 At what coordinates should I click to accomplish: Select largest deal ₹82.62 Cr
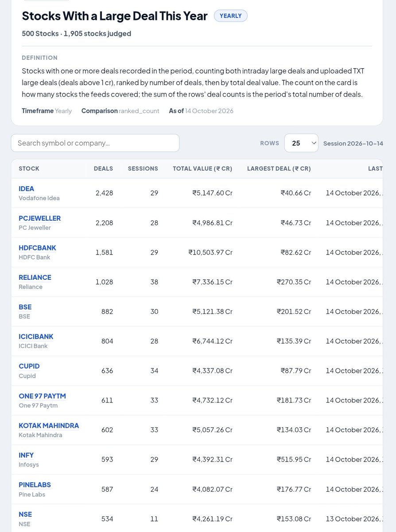296,253
